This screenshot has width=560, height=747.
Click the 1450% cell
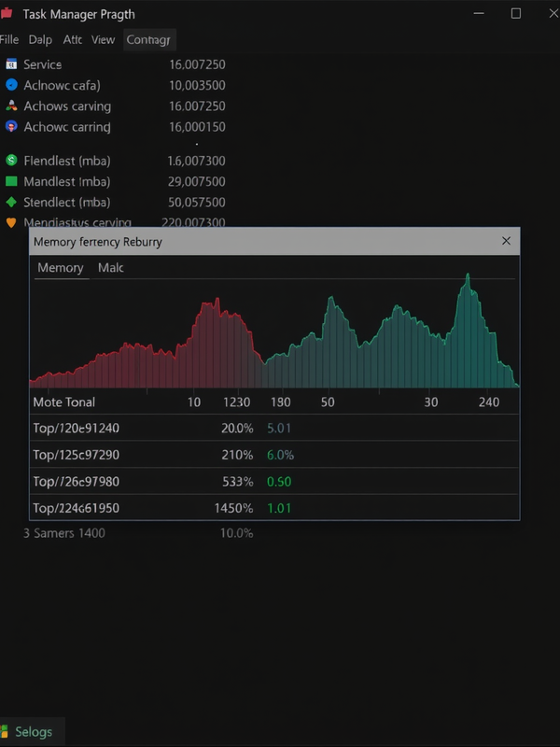click(x=234, y=508)
